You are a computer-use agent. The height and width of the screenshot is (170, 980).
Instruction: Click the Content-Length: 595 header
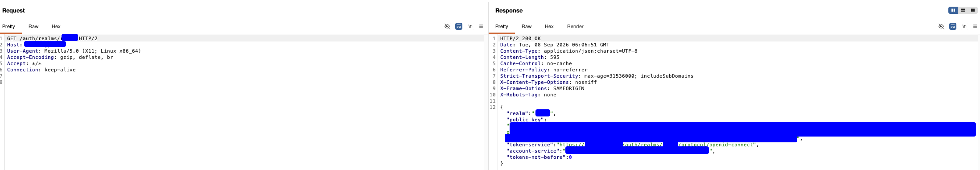(x=530, y=57)
